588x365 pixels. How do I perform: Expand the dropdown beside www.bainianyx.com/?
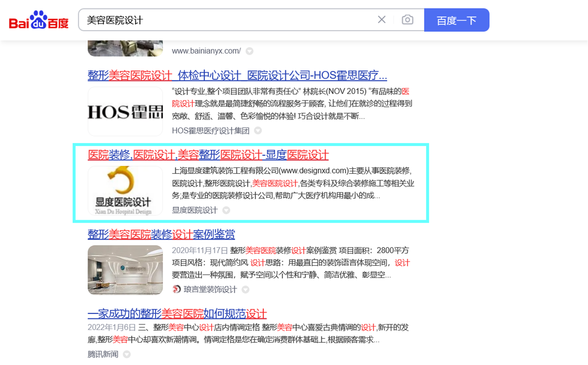[x=249, y=51]
